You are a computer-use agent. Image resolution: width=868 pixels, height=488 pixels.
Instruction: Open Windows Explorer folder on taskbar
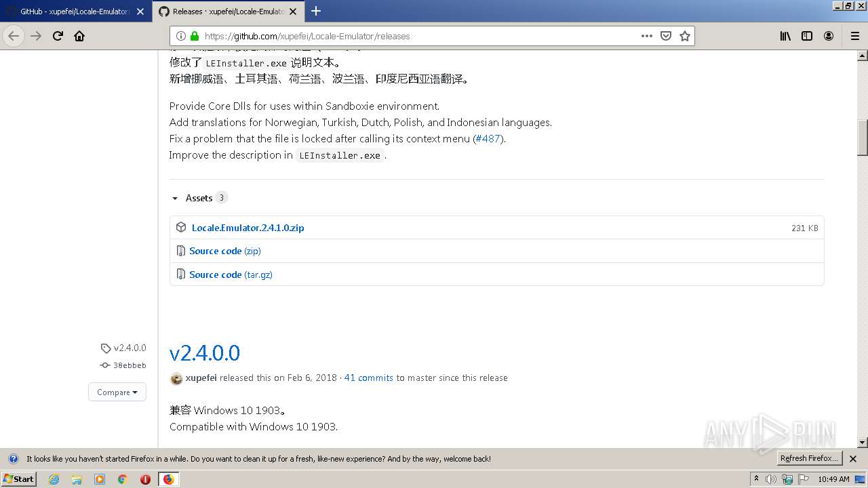tap(77, 479)
